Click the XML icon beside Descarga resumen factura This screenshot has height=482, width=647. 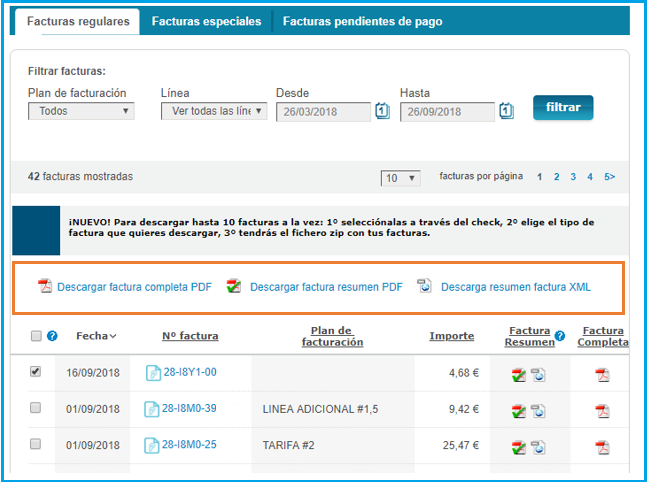pyautogui.click(x=424, y=286)
